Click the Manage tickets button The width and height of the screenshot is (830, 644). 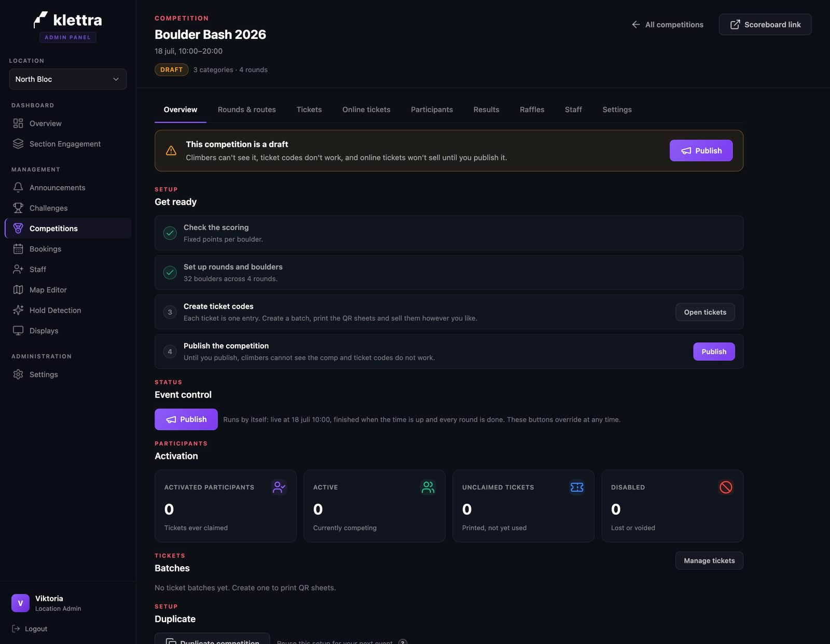709,561
